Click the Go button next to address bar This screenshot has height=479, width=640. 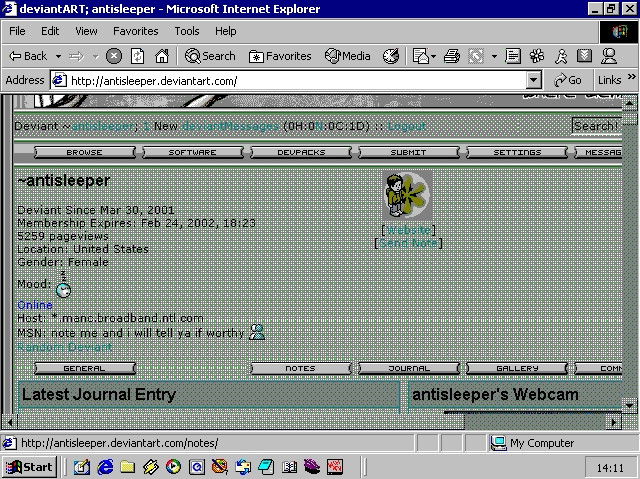tap(568, 80)
